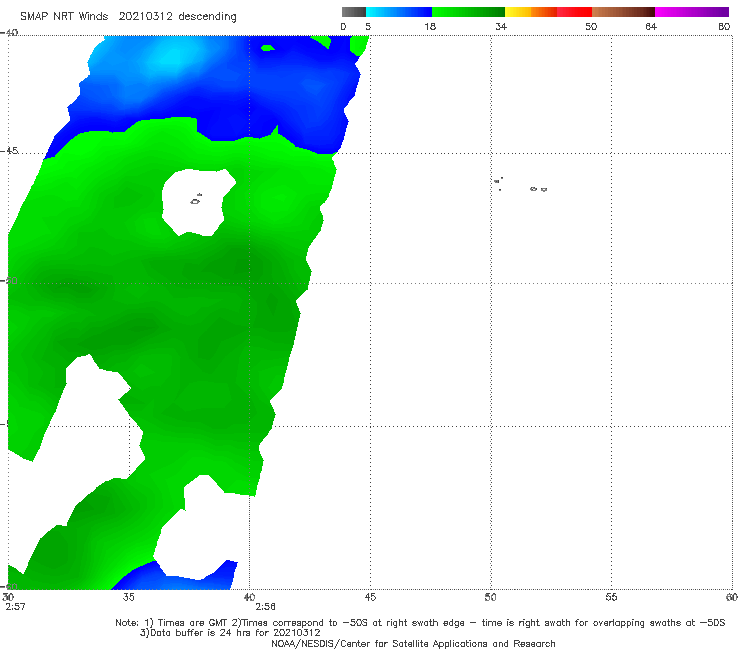Click the gray 0–5 segment of the color bar

pos(354,12)
